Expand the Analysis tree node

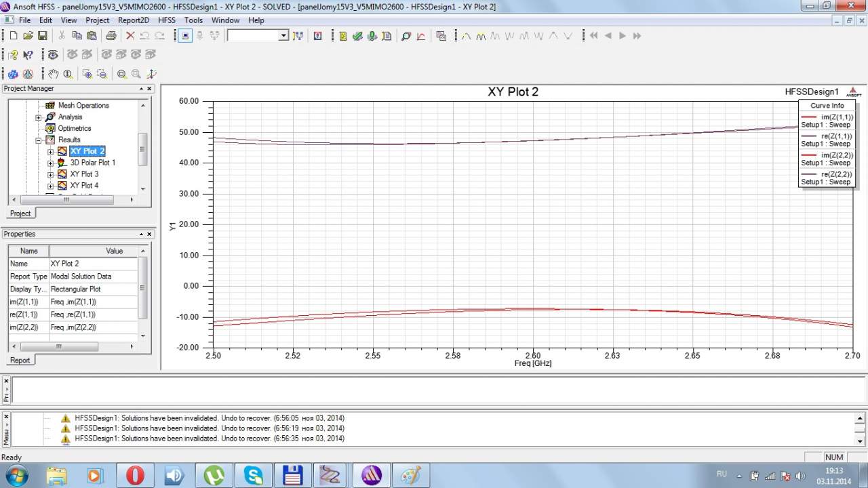click(39, 117)
